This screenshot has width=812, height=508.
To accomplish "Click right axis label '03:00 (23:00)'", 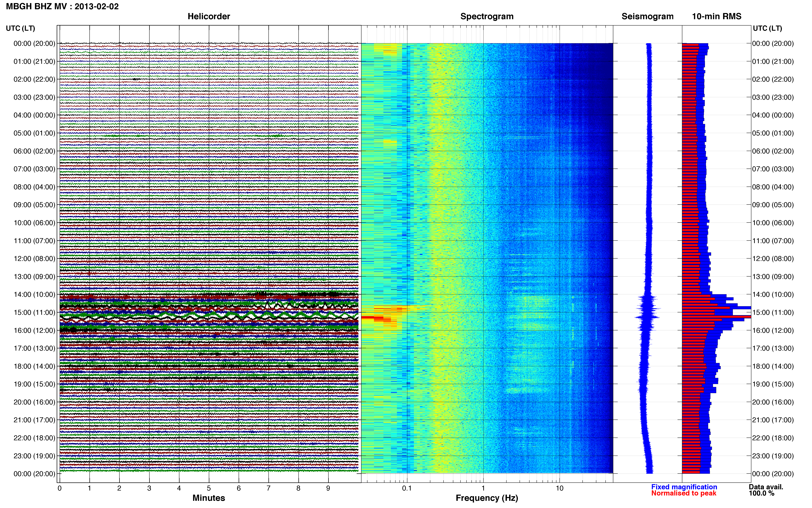I will pyautogui.click(x=773, y=97).
